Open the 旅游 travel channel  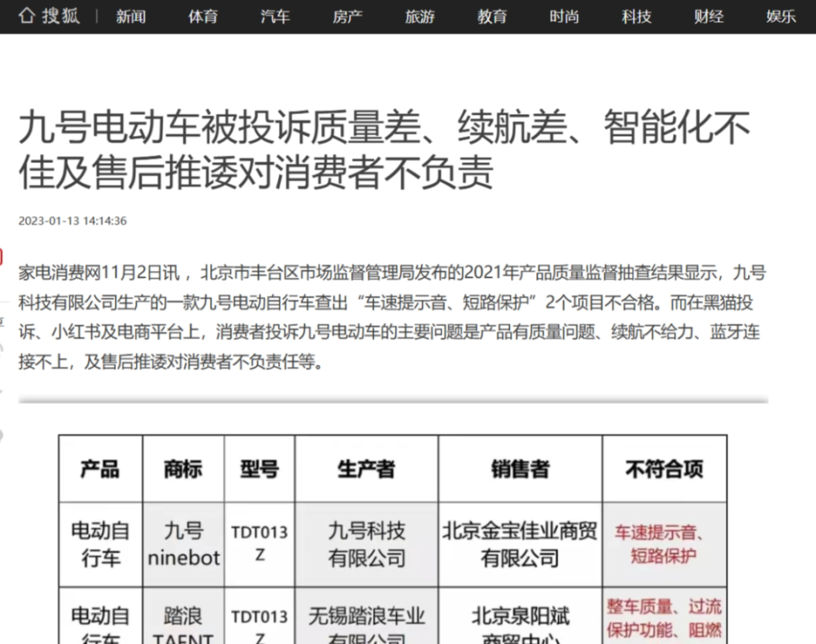[420, 17]
